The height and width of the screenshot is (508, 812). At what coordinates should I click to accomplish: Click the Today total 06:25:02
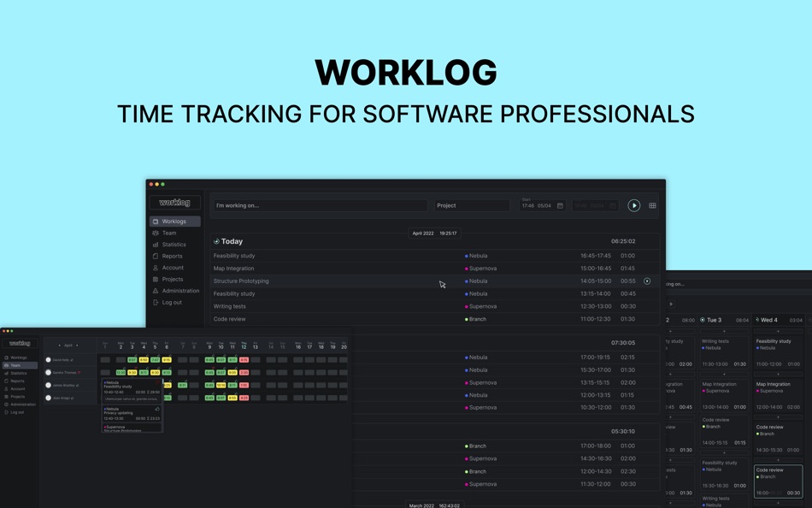[623, 241]
